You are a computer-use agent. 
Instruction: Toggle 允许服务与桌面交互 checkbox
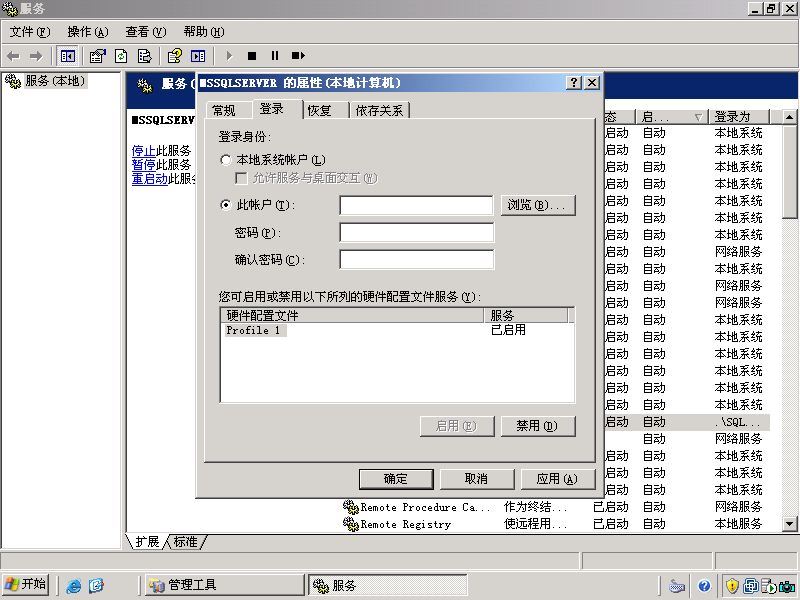(241, 178)
